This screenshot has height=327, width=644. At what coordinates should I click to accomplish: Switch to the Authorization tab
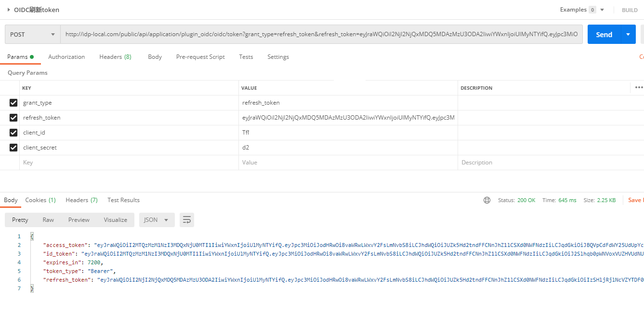66,57
